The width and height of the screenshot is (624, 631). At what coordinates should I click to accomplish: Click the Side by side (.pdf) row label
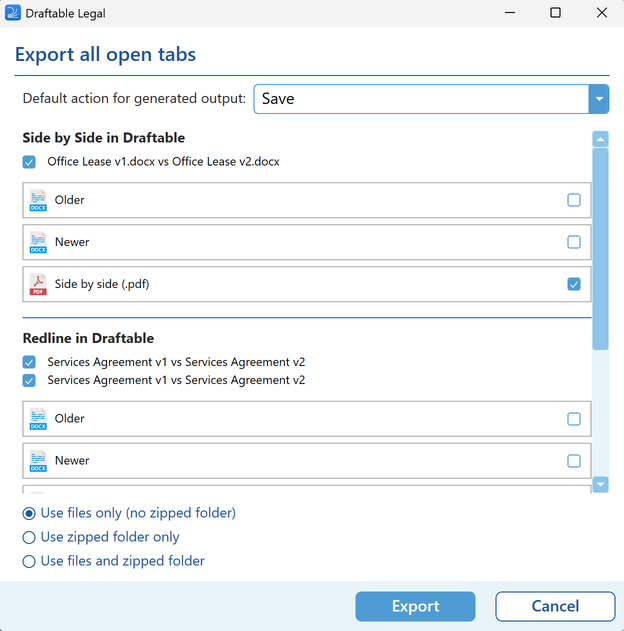(x=102, y=284)
